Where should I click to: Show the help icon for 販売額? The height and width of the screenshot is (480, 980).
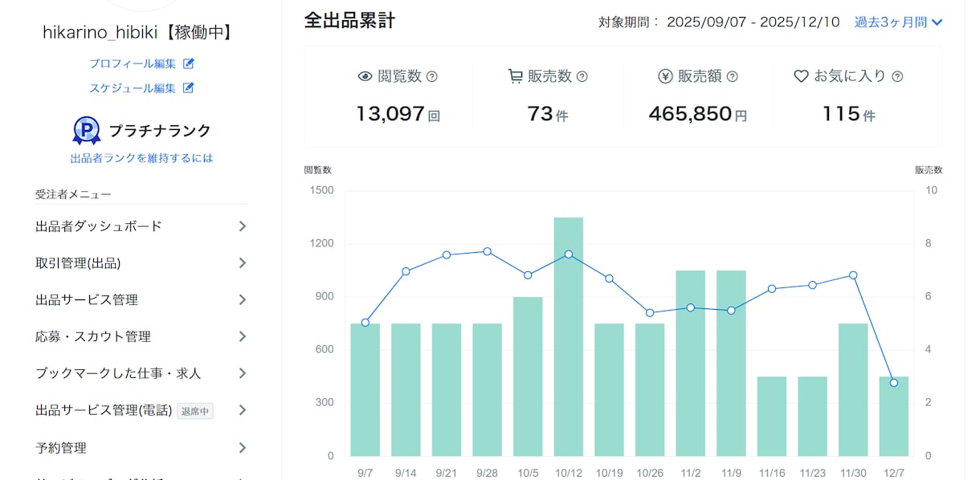coord(732,77)
